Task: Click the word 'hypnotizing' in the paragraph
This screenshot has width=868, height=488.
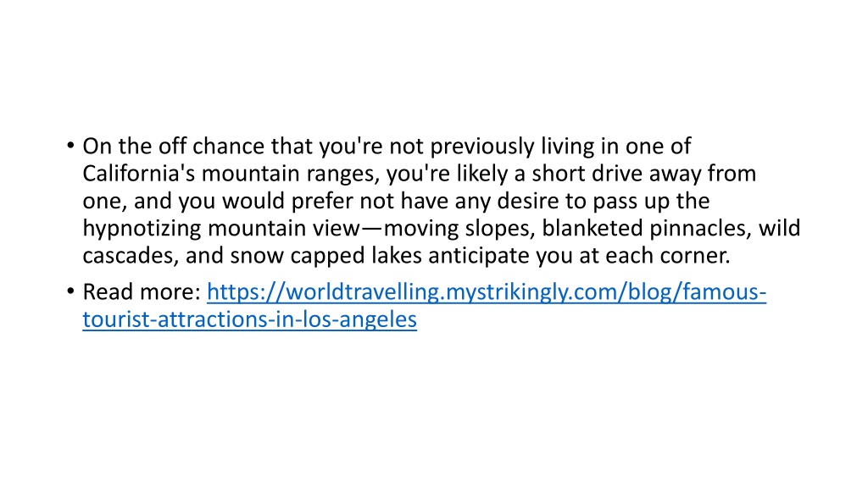Action: (x=142, y=229)
